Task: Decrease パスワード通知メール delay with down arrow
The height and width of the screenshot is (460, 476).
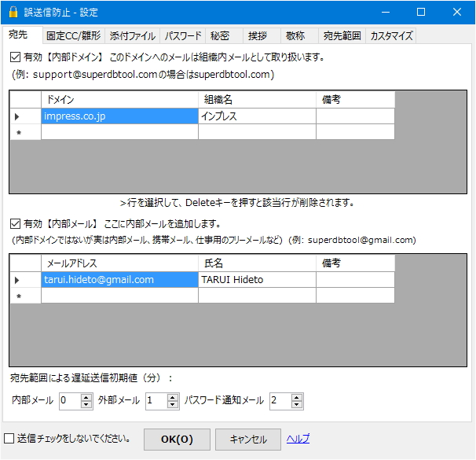Action: [297, 405]
